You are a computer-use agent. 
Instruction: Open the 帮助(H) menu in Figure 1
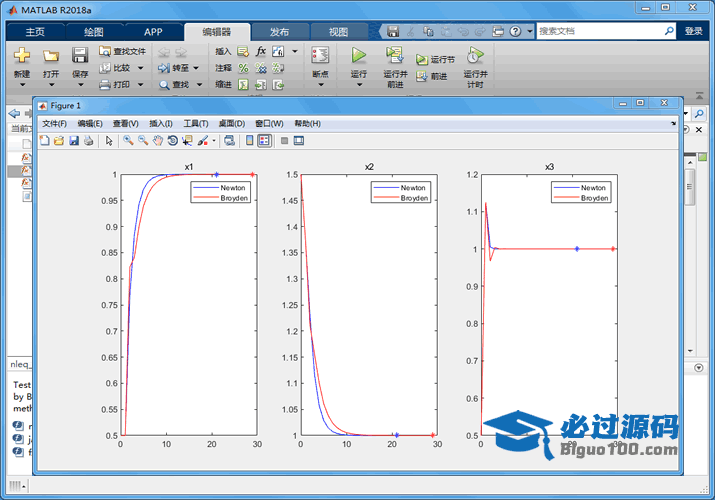(307, 124)
